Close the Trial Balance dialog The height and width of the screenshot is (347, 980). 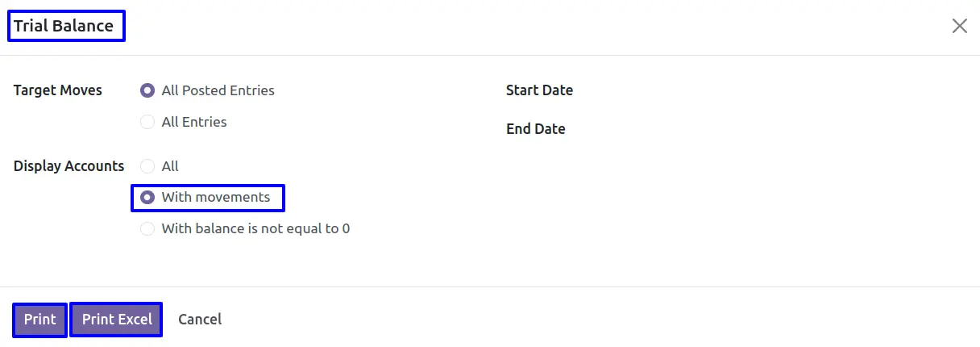tap(959, 26)
